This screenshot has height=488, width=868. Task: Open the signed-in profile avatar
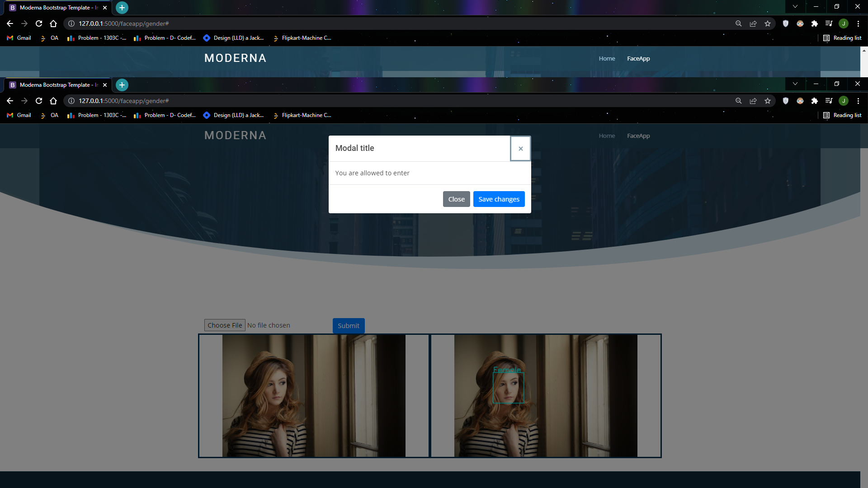pyautogui.click(x=844, y=101)
